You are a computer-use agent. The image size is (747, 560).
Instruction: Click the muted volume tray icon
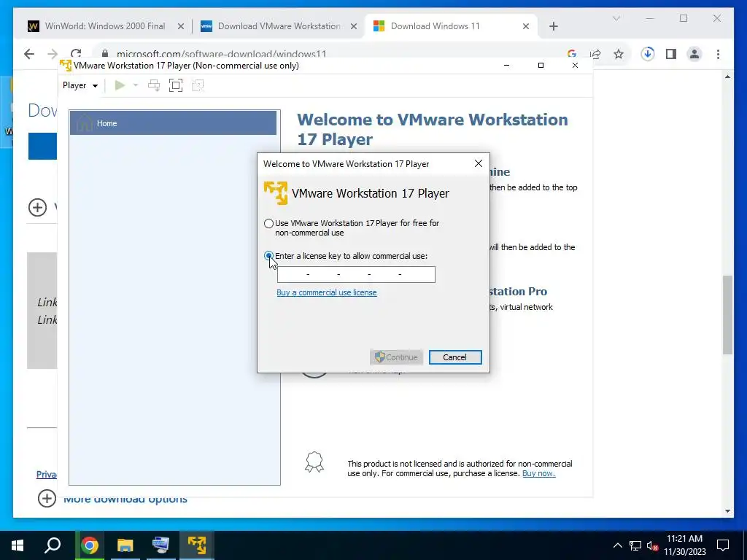(653, 545)
